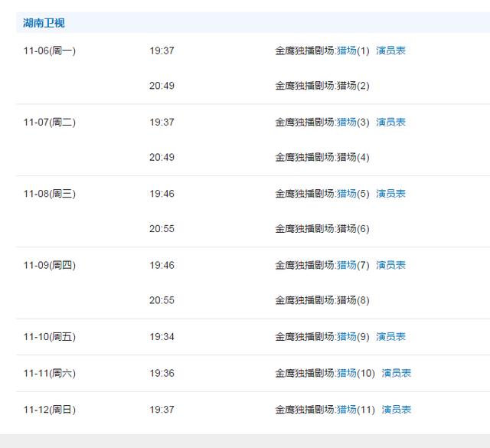Image resolution: width=490 pixels, height=448 pixels.
Task: Open 演员表 link beside 猎场(1)
Action: pyautogui.click(x=390, y=51)
